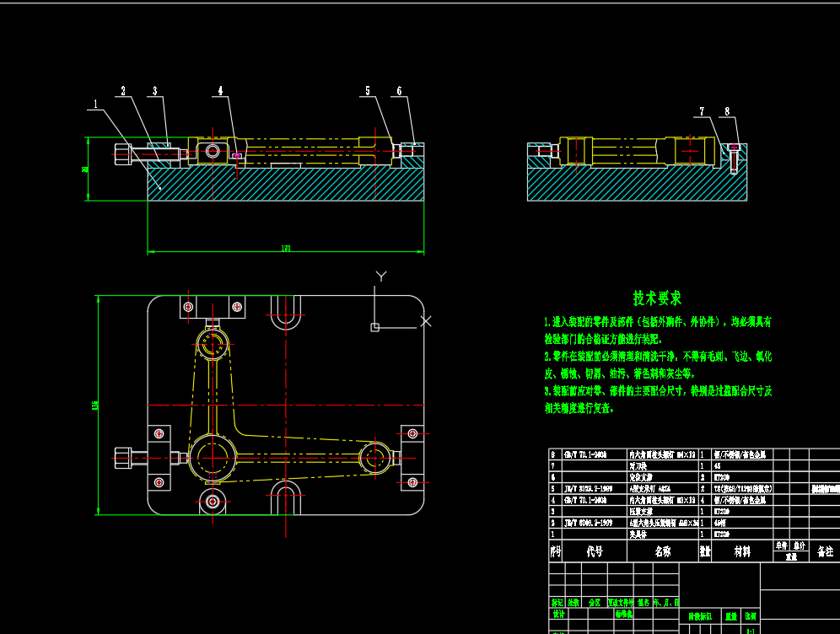The image size is (840, 634).
Task: Click the UCS X axis marker
Action: tap(426, 320)
